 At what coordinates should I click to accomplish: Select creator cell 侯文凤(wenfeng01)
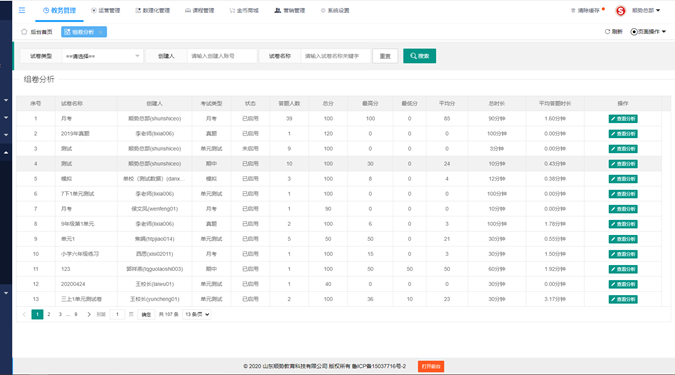(155, 209)
